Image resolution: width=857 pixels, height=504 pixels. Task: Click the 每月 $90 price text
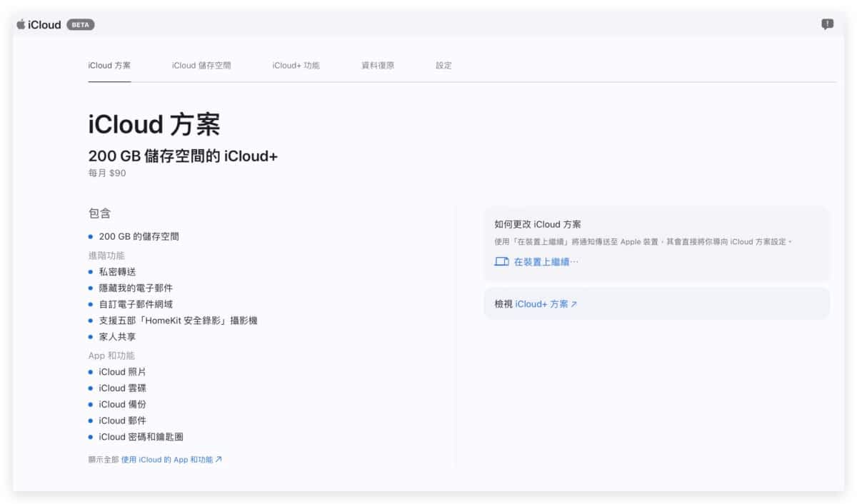coord(107,173)
